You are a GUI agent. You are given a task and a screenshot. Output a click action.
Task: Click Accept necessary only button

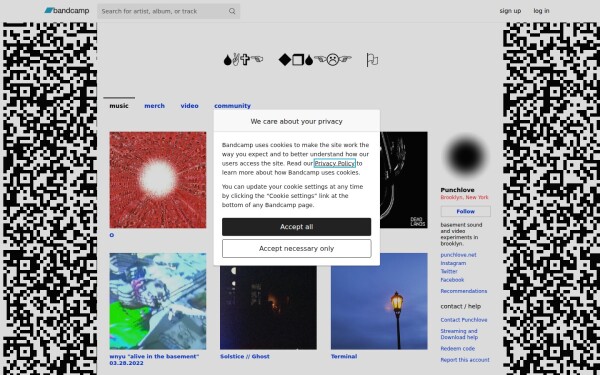tap(297, 249)
